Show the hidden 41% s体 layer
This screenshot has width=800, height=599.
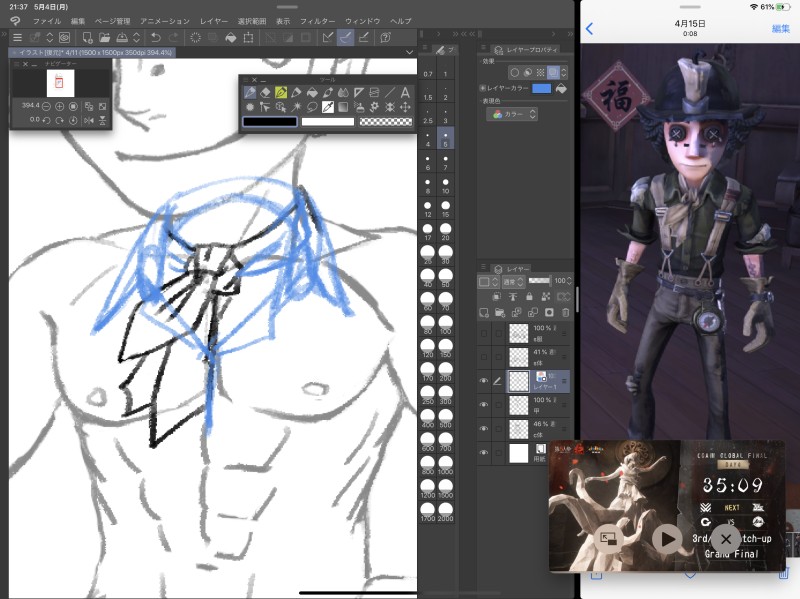pyautogui.click(x=483, y=357)
